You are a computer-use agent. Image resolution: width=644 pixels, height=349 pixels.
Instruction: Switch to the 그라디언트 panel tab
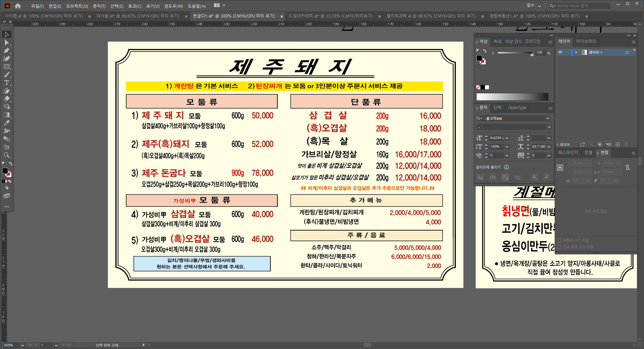[x=532, y=42]
